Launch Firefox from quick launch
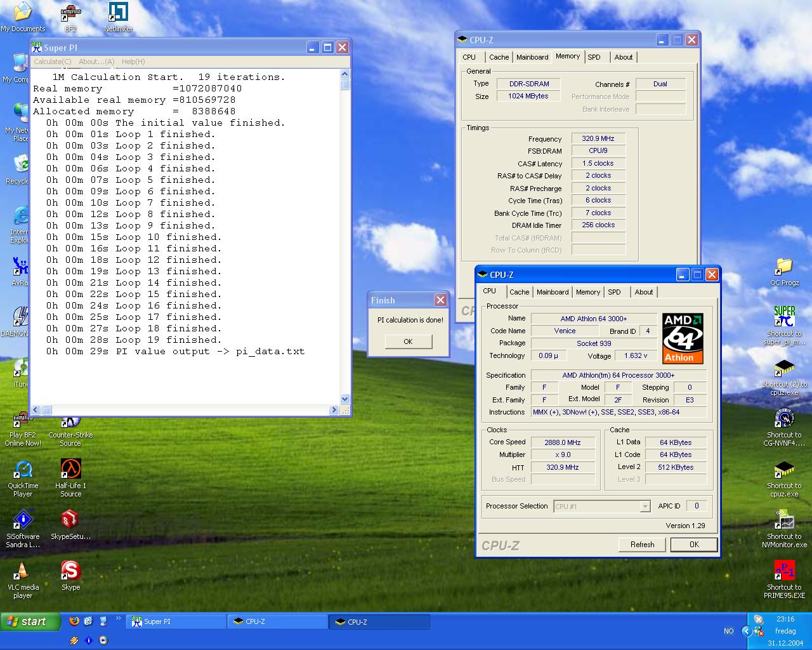812x650 pixels. point(74,621)
